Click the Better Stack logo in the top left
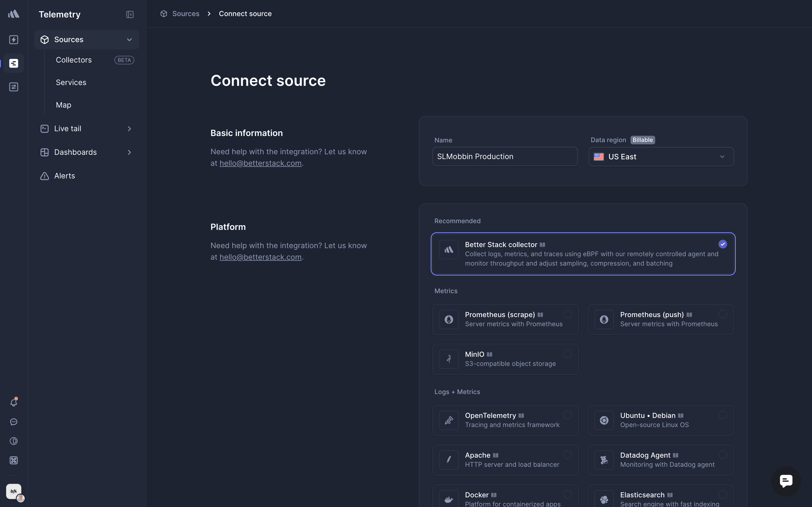 (x=13, y=14)
